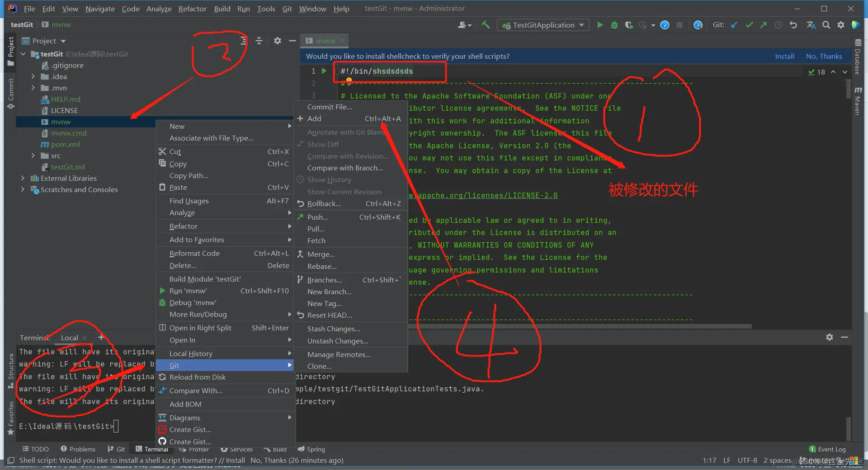Open IDE settings gear in main toolbar
The width and height of the screenshot is (868, 470).
click(841, 25)
